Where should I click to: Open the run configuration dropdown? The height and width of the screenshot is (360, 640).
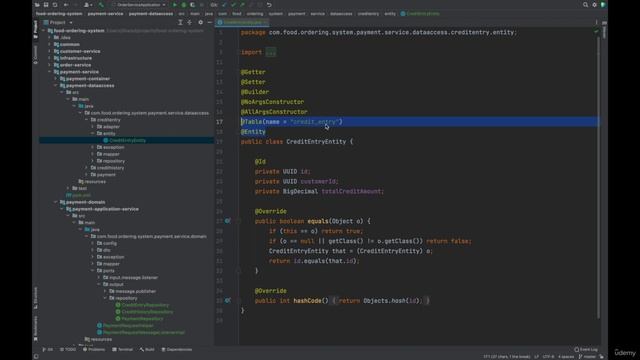[x=138, y=5]
